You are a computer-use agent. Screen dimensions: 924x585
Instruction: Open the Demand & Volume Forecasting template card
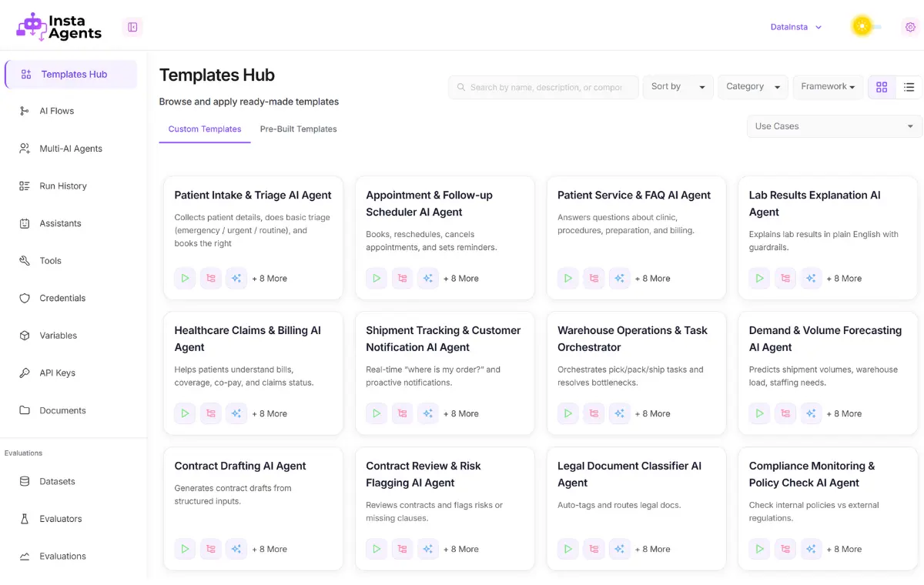(x=825, y=339)
